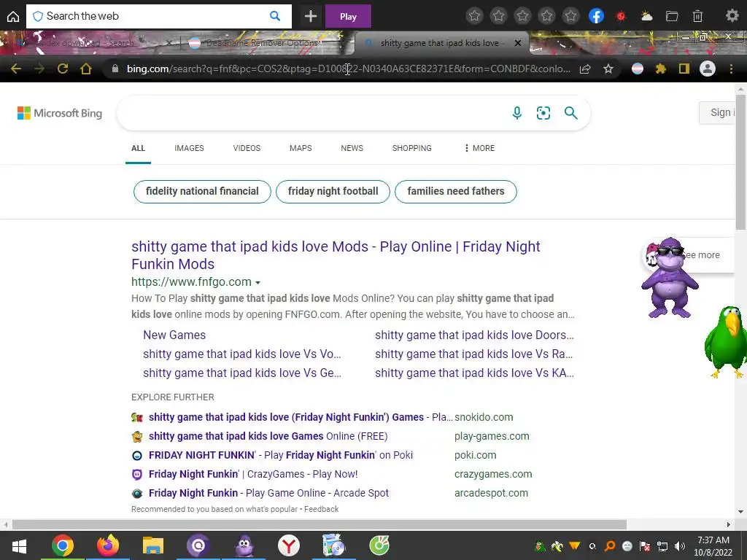Screen dimensions: 747x560
Task: Close the 'shitty game that ipad kids love' tab
Action: click(x=518, y=43)
